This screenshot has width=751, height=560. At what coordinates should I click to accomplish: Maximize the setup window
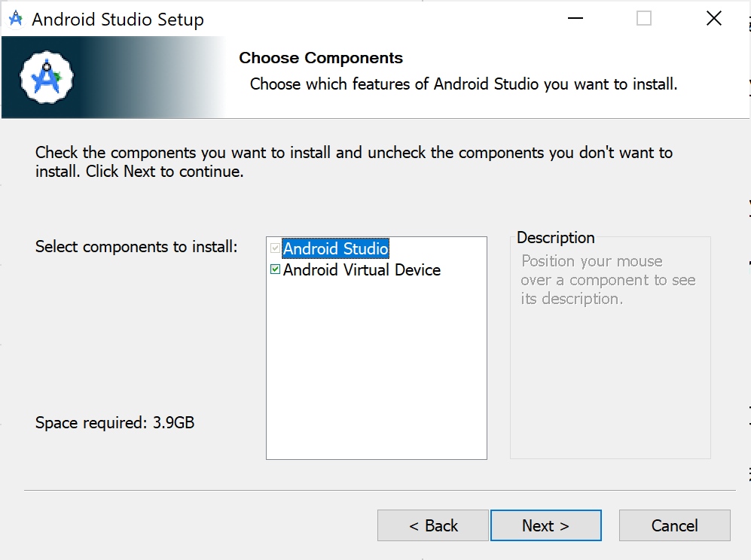[x=643, y=20]
